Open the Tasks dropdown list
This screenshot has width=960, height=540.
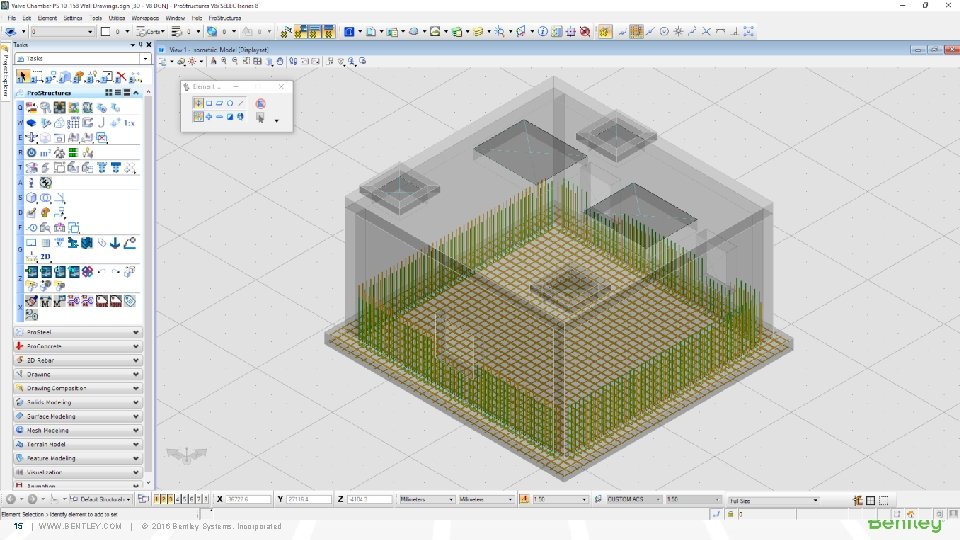tap(145, 59)
